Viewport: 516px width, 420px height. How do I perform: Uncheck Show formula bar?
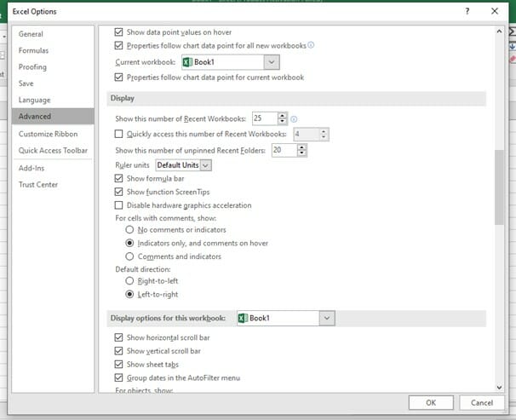pos(118,178)
